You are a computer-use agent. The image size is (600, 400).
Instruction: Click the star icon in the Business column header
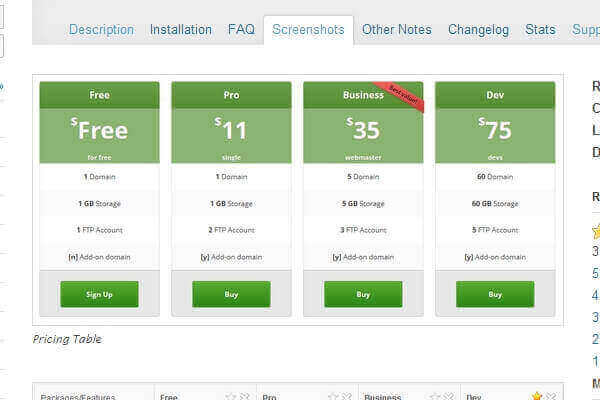coord(434,397)
